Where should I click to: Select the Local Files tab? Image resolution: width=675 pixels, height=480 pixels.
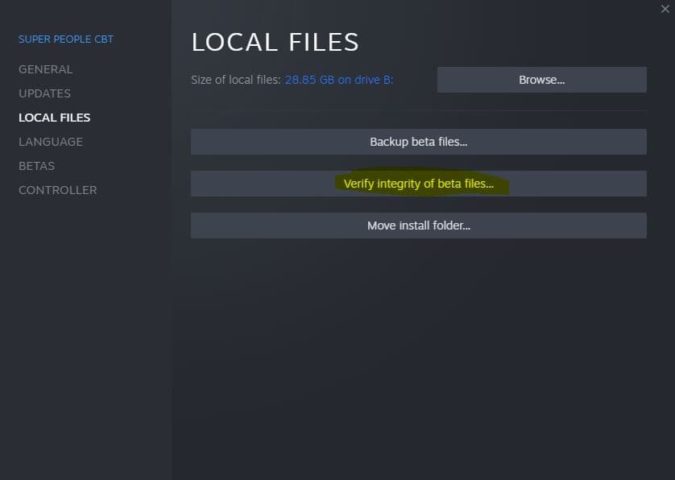pos(54,118)
